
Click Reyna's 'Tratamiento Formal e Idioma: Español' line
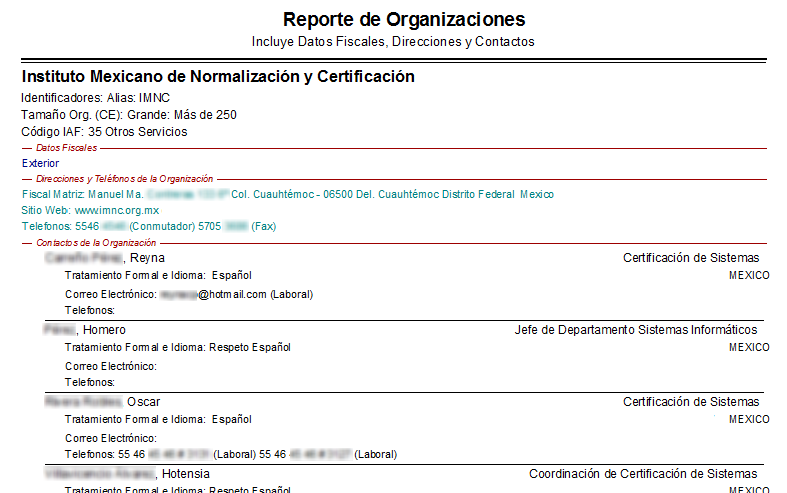point(158,276)
